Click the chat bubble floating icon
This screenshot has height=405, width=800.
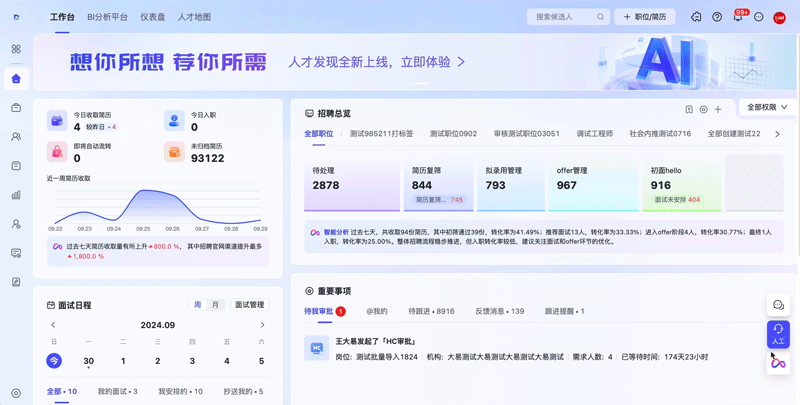pos(778,304)
